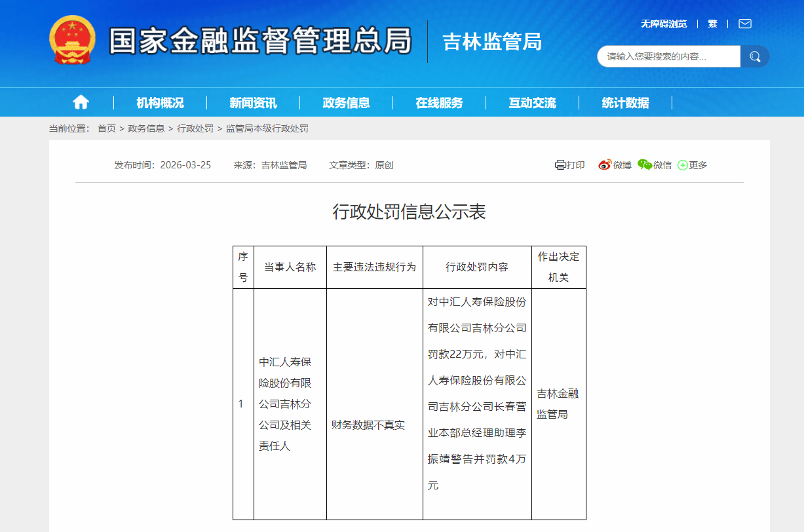Click the printer icon to print
804x532 pixels.
(x=560, y=165)
